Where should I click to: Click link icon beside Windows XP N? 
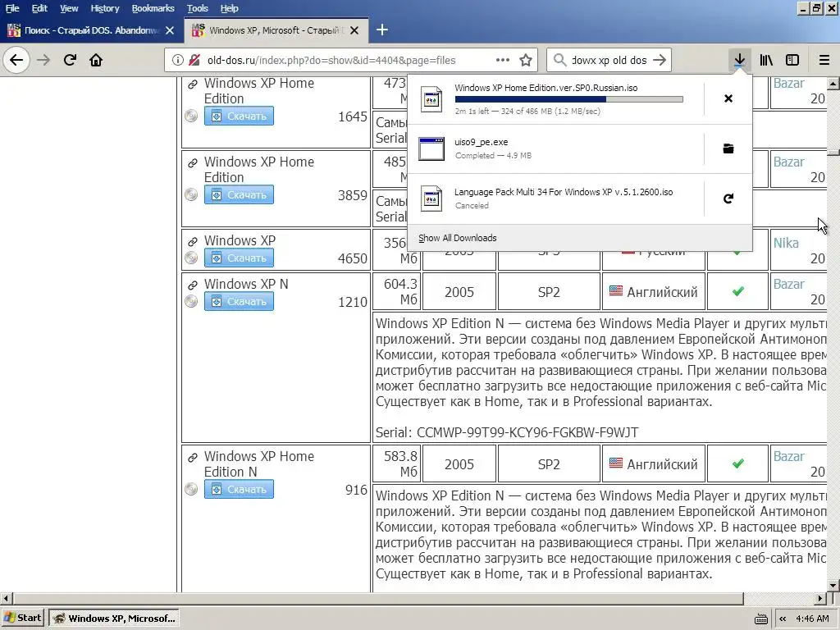pyautogui.click(x=192, y=285)
